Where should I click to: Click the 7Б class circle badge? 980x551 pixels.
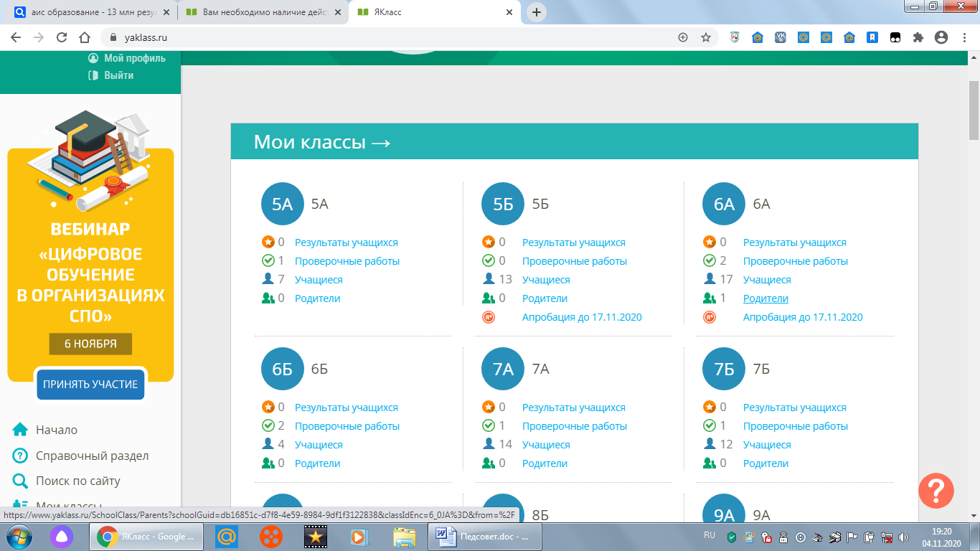click(x=725, y=369)
